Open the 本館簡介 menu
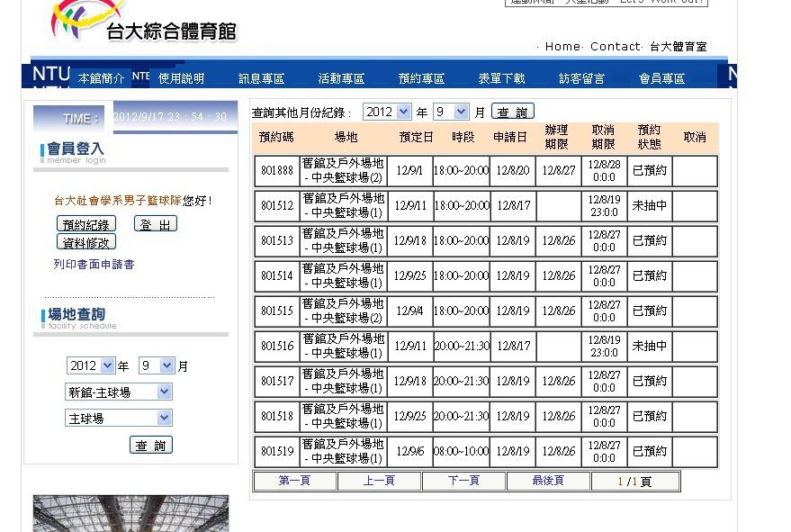 point(101,78)
